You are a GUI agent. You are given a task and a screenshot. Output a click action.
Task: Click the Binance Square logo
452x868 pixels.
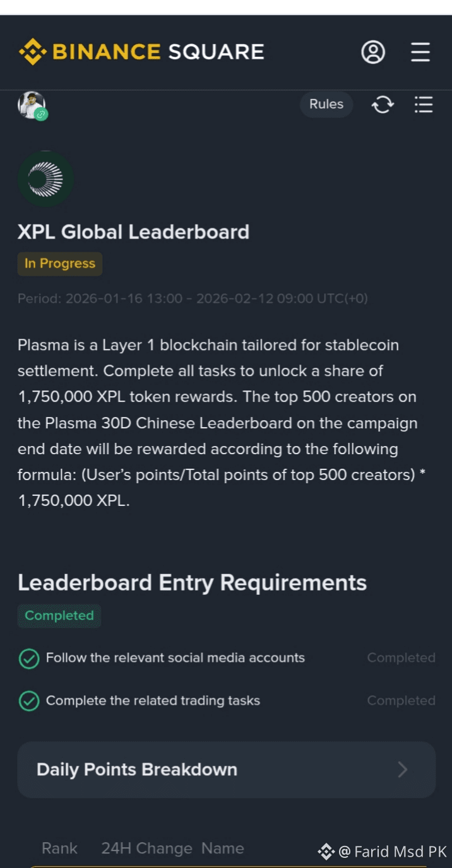pyautogui.click(x=141, y=52)
